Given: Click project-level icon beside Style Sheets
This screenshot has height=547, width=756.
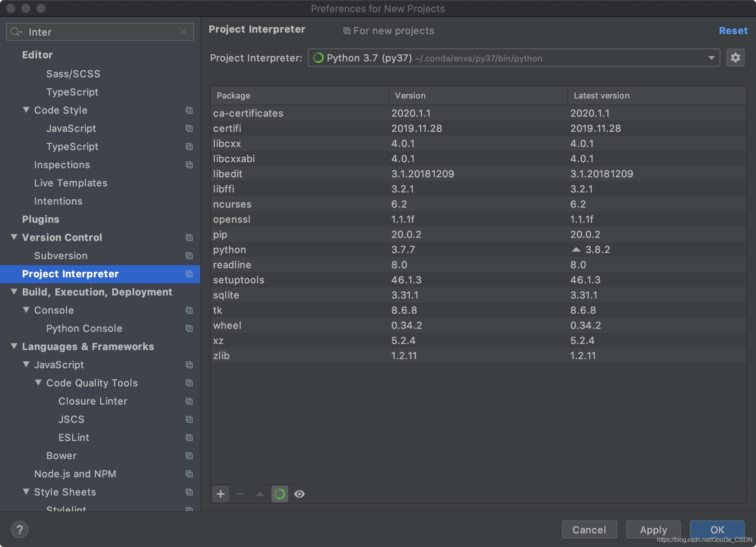Looking at the screenshot, I should pyautogui.click(x=189, y=492).
